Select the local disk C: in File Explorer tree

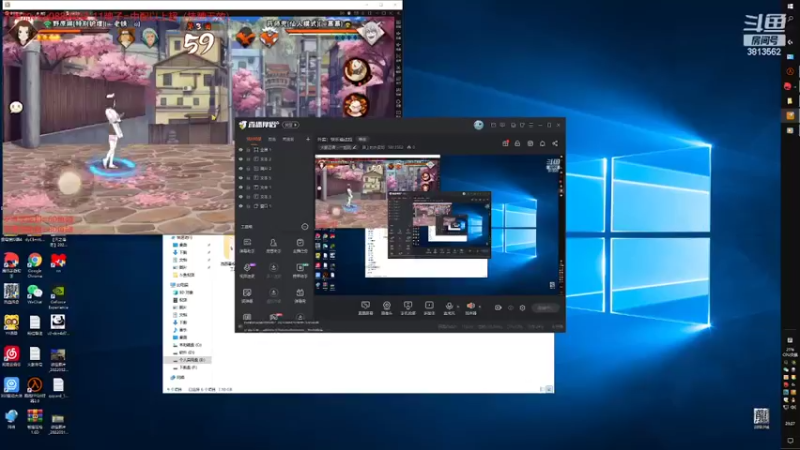[189, 345]
